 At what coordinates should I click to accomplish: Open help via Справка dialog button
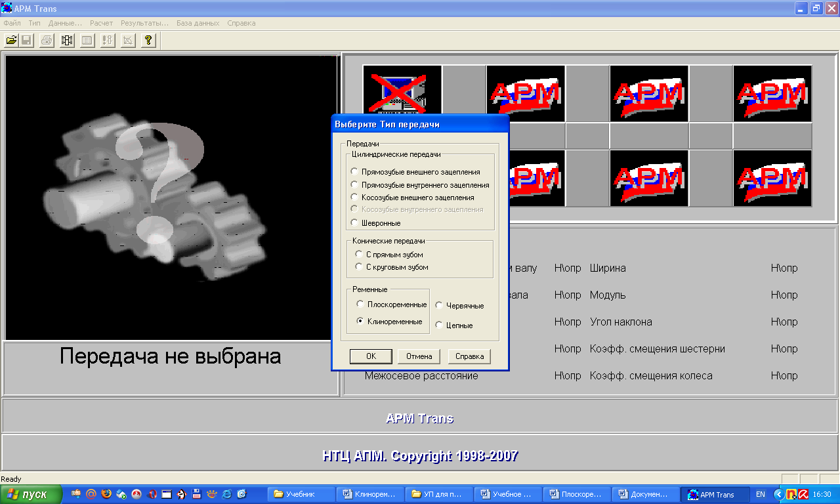469,356
